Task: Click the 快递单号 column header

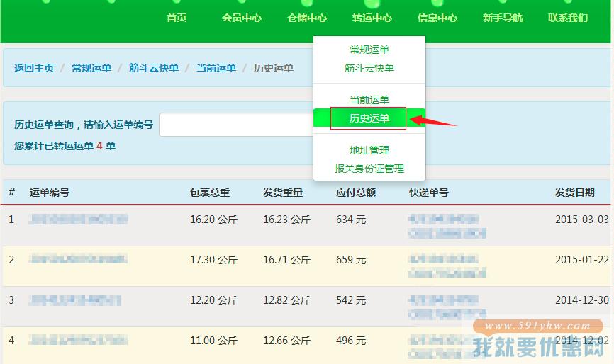Action: [429, 193]
